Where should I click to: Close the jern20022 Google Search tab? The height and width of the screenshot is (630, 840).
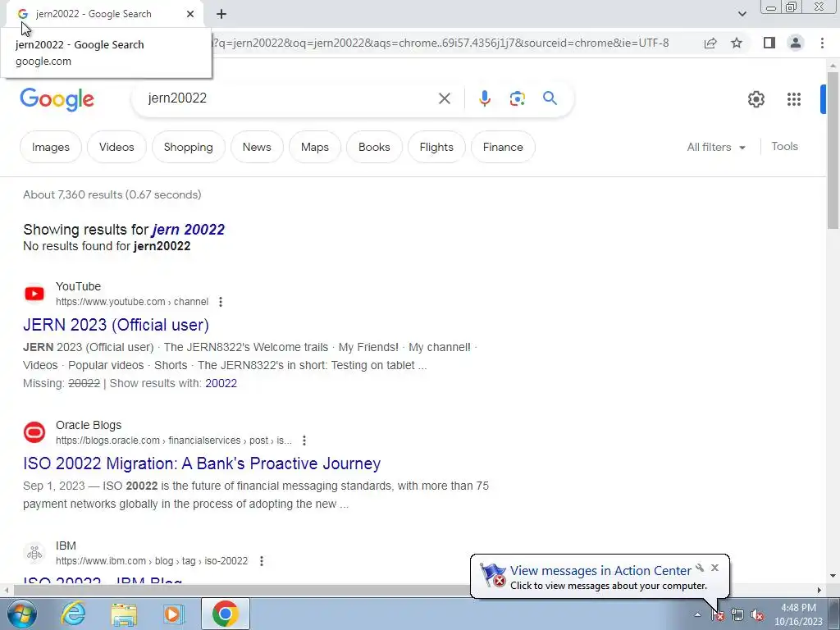tap(190, 14)
